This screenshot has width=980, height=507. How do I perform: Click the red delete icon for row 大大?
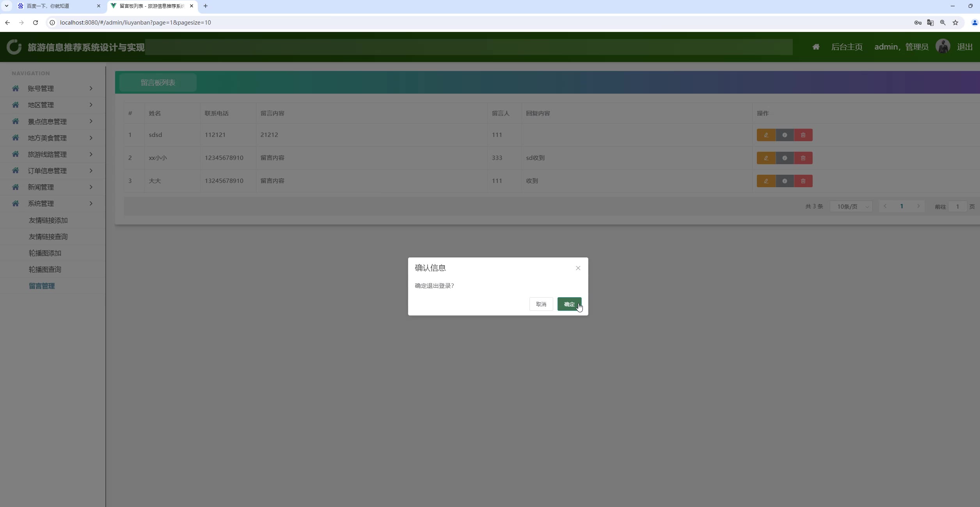coord(803,181)
